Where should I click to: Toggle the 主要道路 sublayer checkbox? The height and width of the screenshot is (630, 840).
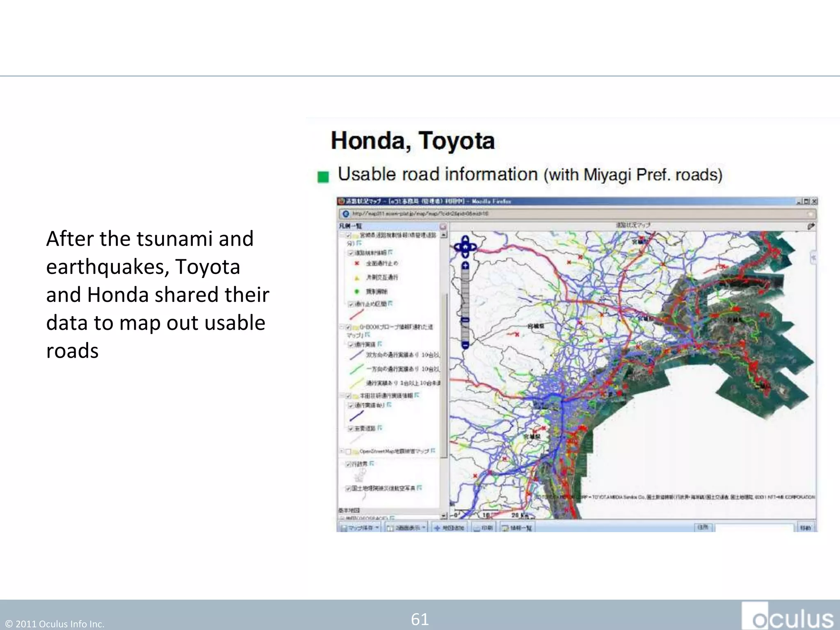(x=351, y=429)
